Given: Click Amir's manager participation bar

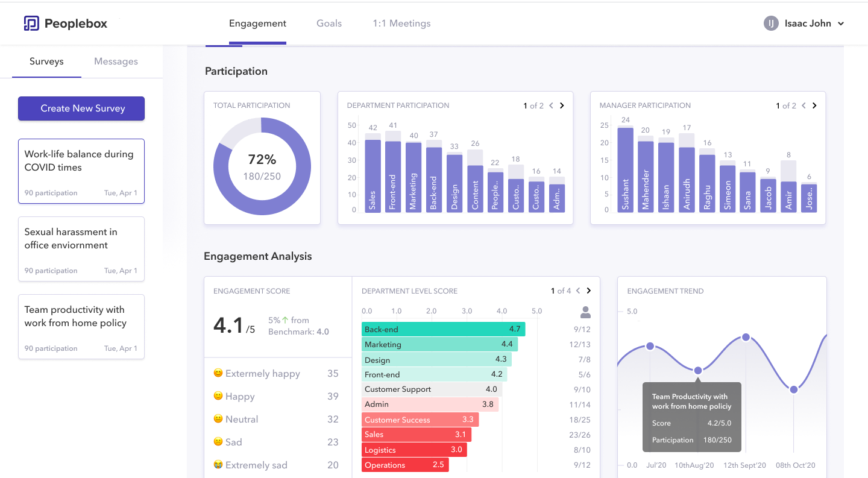Looking at the screenshot, I should [x=788, y=197].
